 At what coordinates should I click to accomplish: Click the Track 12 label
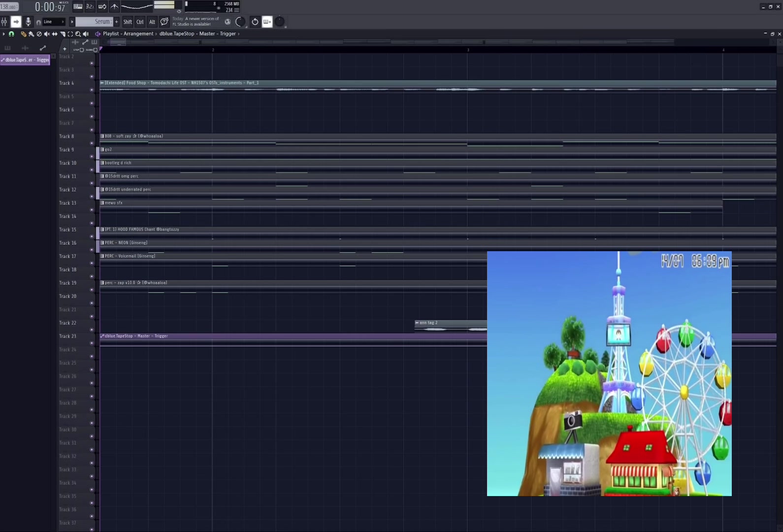click(68, 190)
